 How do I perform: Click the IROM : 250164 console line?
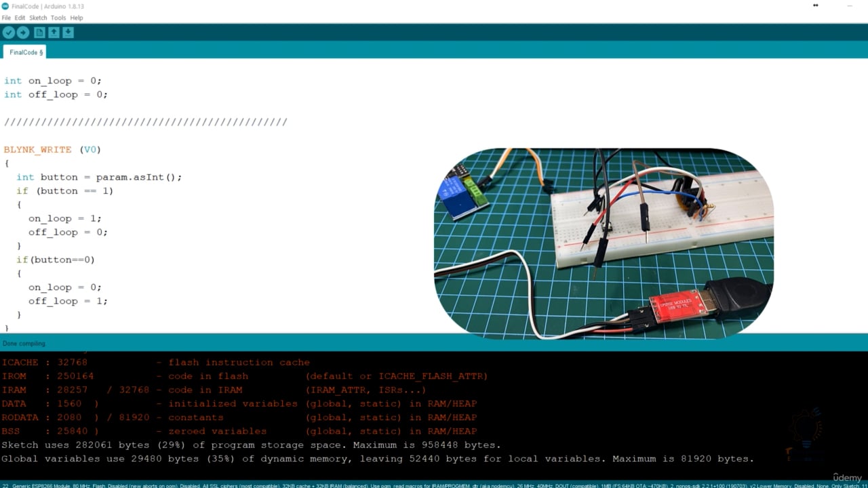tap(244, 376)
